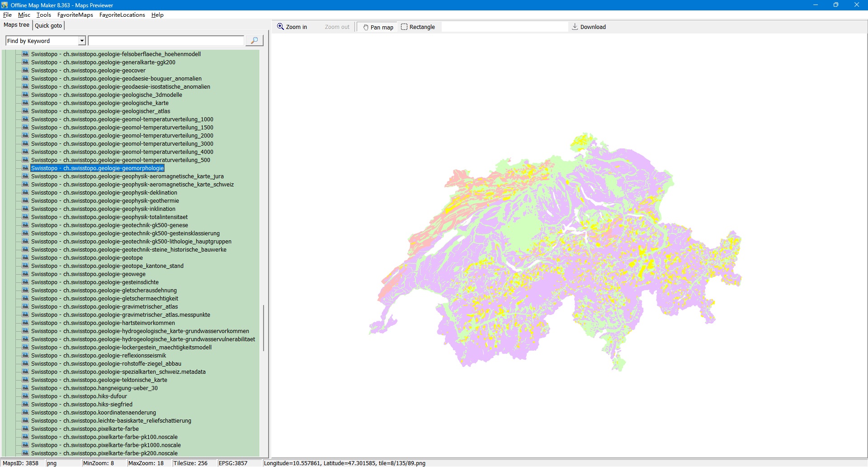Image resolution: width=868 pixels, height=467 pixels.
Task: Select the geologie-gletscherausdehnung map entry
Action: click(104, 290)
